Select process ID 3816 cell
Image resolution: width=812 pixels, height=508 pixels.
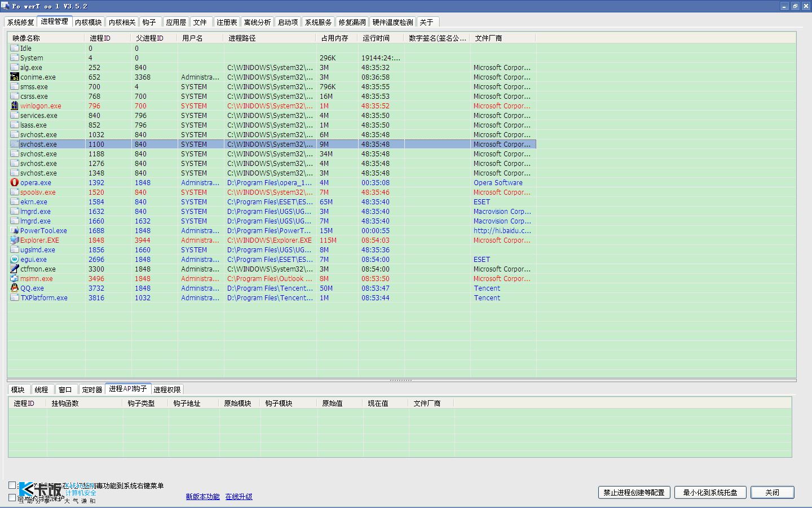pyautogui.click(x=96, y=297)
